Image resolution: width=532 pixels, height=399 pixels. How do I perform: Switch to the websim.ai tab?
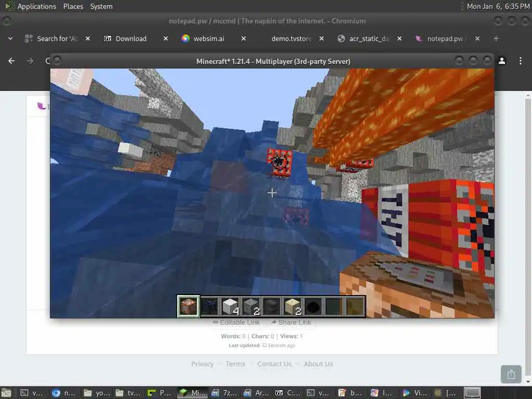click(x=208, y=38)
